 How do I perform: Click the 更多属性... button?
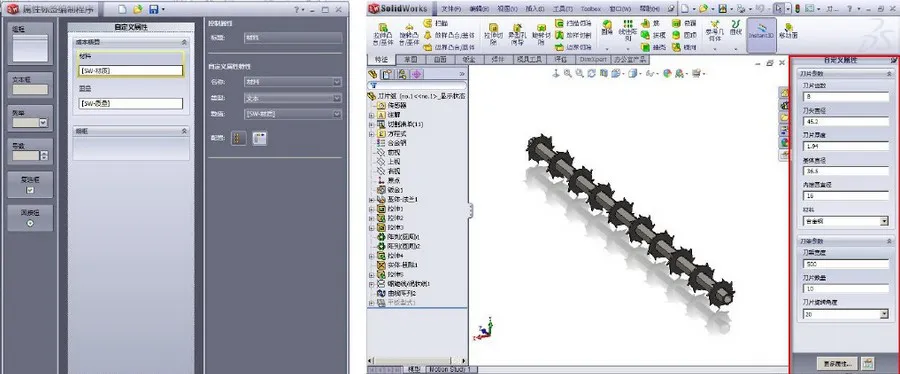pos(837,363)
